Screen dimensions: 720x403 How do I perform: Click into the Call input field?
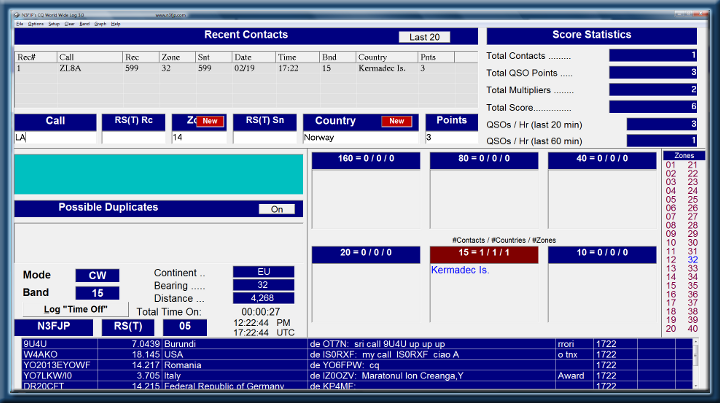pos(55,138)
